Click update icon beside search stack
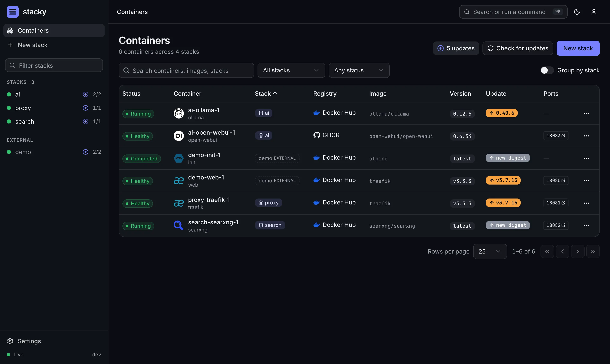The image size is (610, 364). [85, 121]
